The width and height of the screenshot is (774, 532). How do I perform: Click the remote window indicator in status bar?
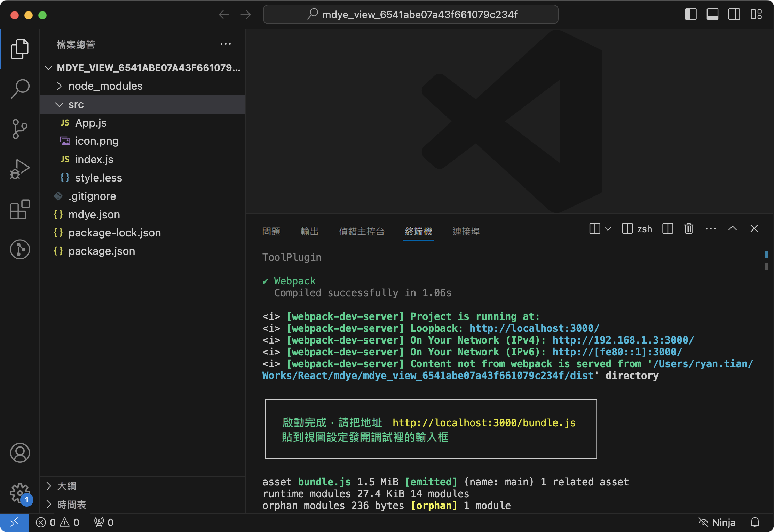(14, 523)
